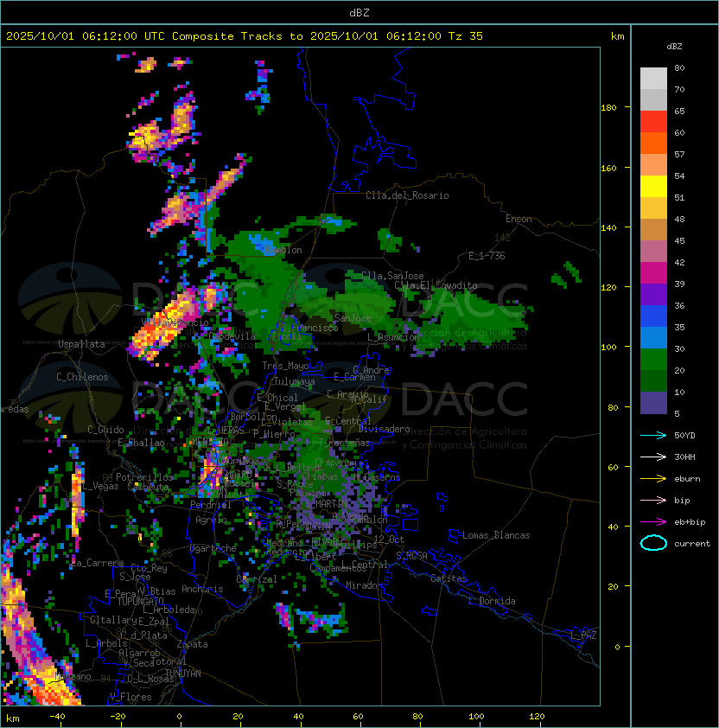
Task: Click the 'Carrizal' map label
Action: point(257,579)
